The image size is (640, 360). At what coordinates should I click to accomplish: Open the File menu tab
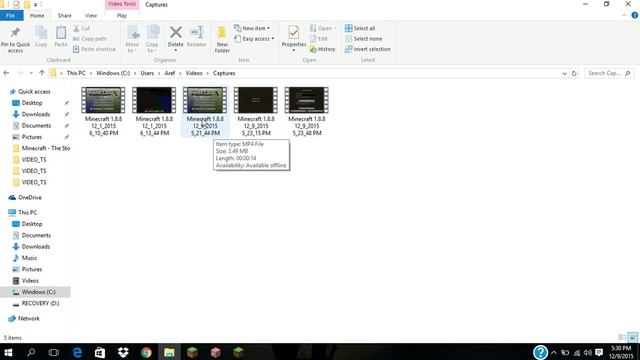(x=11, y=16)
